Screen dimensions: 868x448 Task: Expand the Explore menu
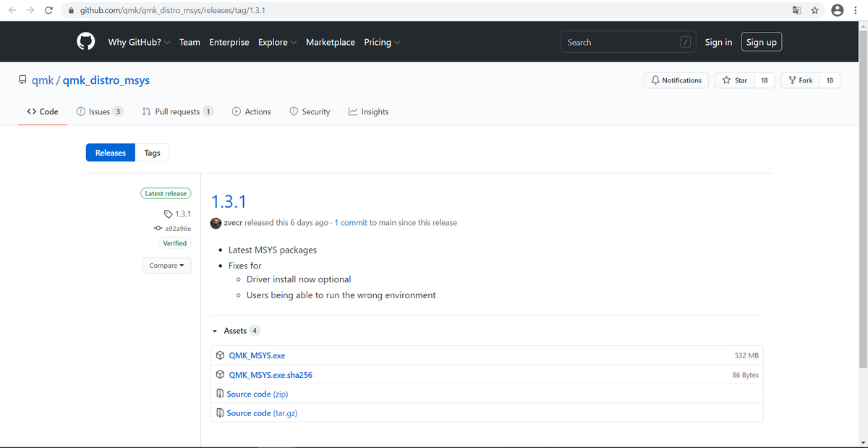point(278,42)
